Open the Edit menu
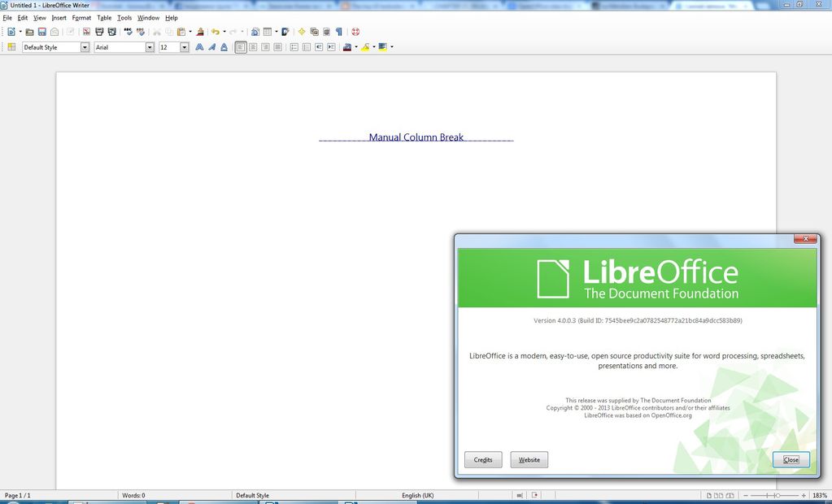The height and width of the screenshot is (504, 832). [x=23, y=18]
